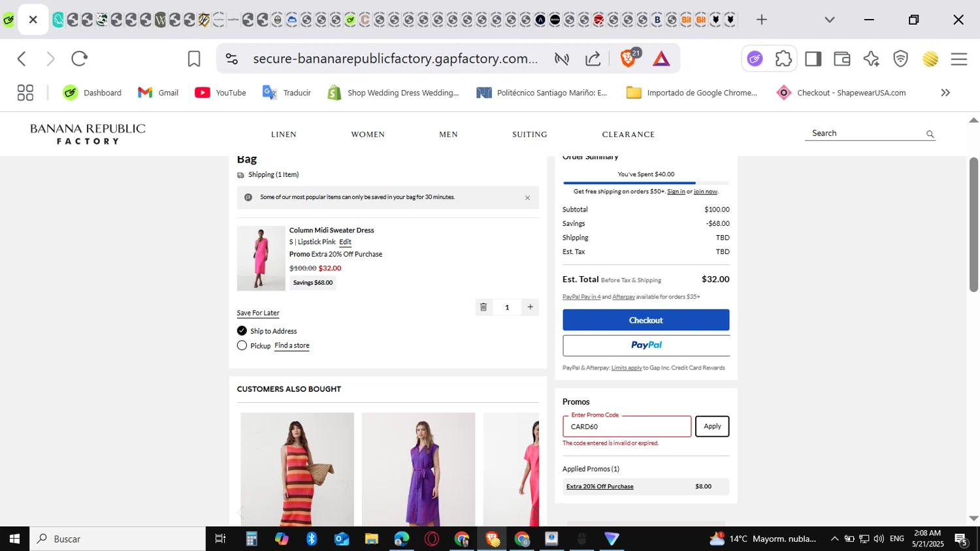This screenshot has height=551, width=980.
Task: Click the join now link
Action: (x=706, y=191)
